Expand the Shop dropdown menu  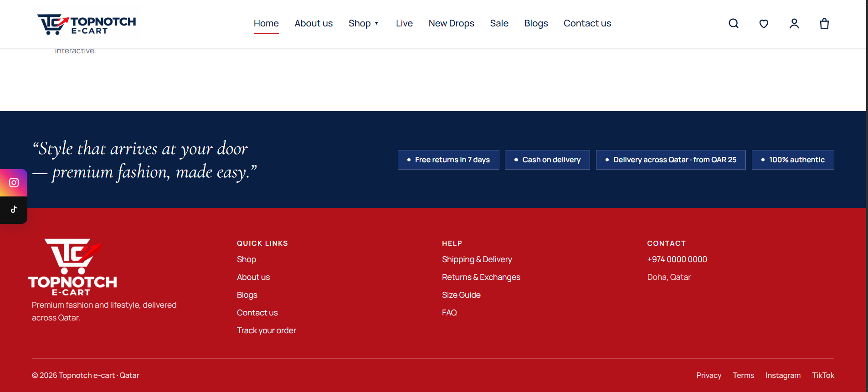tap(364, 23)
